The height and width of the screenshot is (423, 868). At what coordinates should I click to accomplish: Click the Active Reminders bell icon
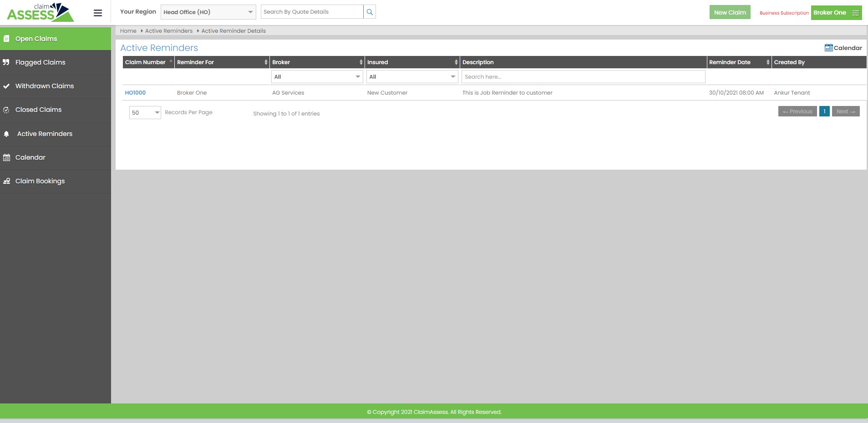[6, 134]
